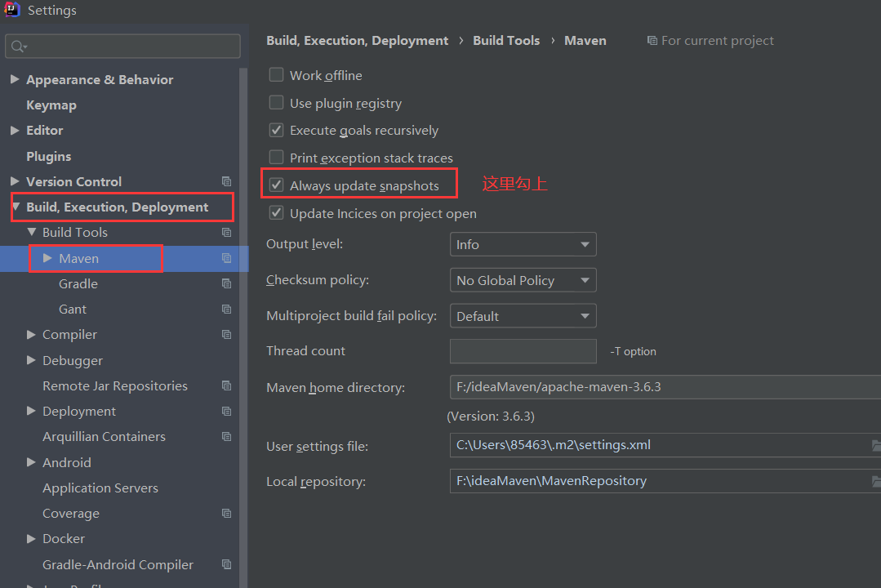Open Multiproject build fail policy dropdown
The height and width of the screenshot is (588, 881).
click(x=523, y=316)
